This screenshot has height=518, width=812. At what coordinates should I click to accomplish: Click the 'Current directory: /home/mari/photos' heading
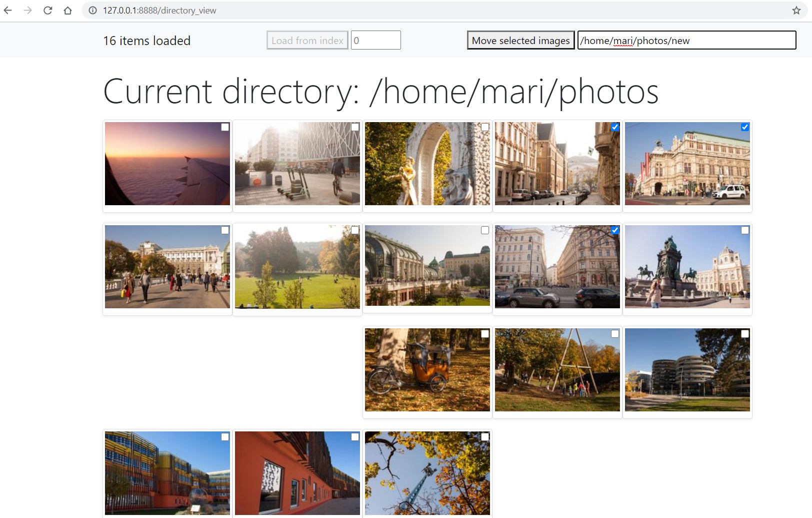(381, 92)
